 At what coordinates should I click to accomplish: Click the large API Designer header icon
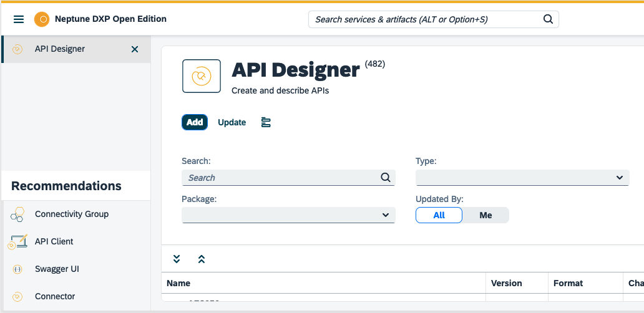[x=201, y=76]
